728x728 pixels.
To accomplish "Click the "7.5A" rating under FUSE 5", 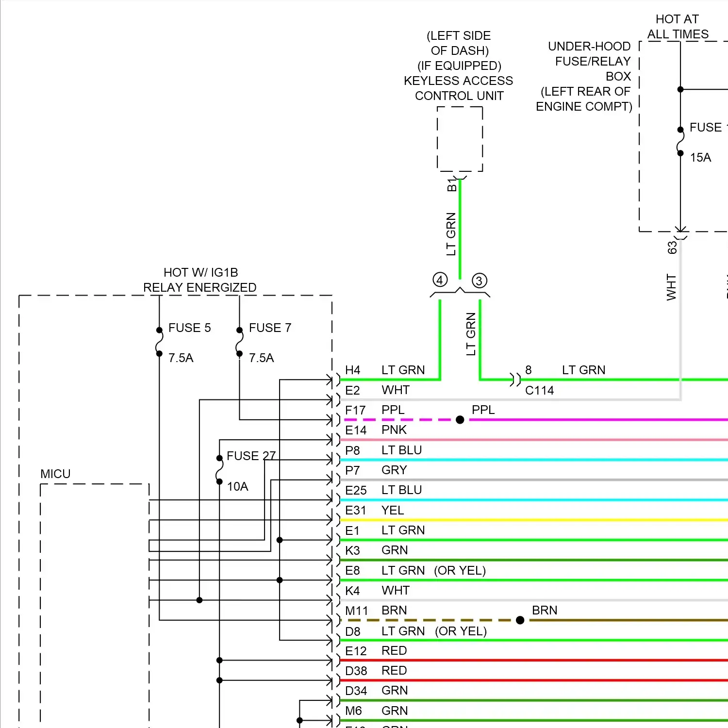I will pos(181,358).
